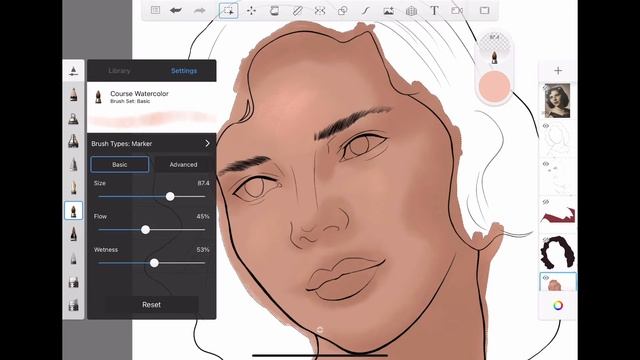Hide the dark red shape layer

pos(546,202)
